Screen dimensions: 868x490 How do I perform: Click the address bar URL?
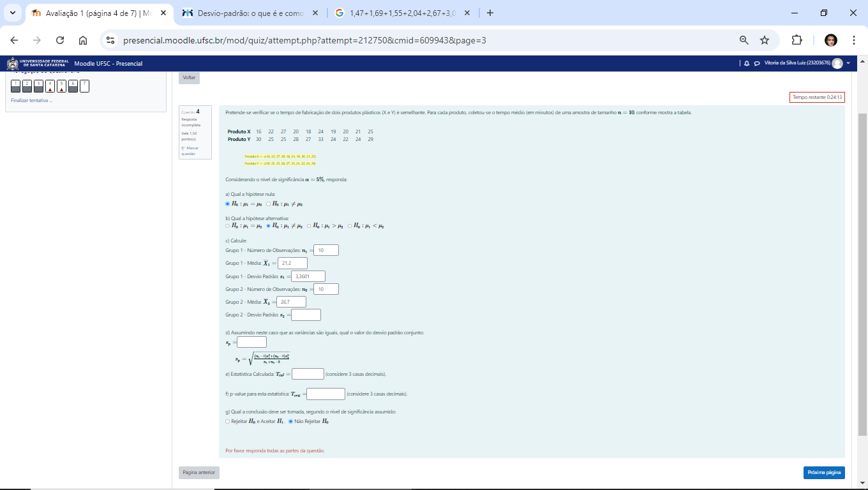point(304,40)
